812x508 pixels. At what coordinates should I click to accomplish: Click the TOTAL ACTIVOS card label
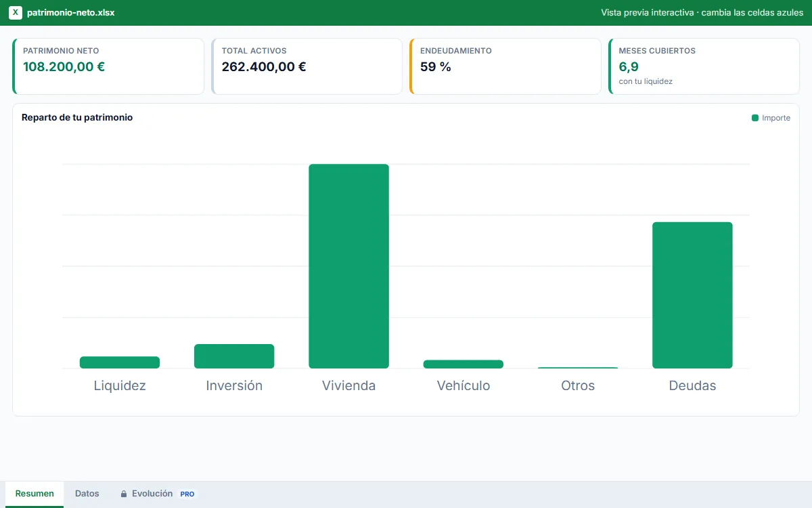point(254,51)
